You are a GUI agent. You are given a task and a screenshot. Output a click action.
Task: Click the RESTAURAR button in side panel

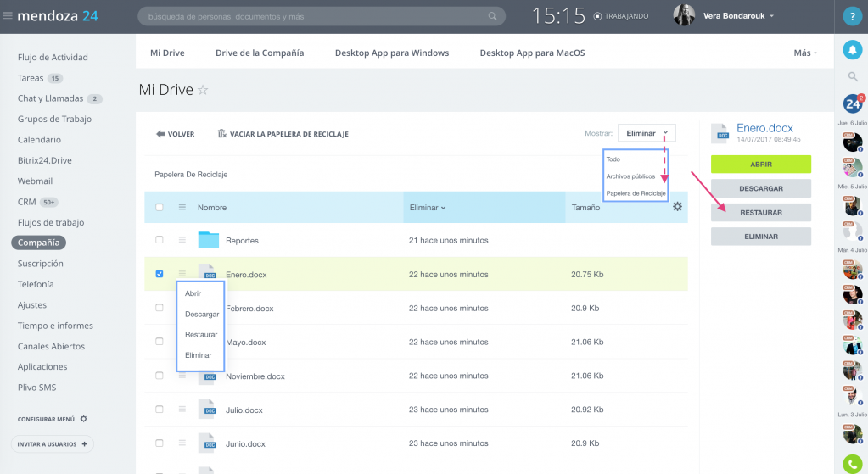(x=760, y=212)
